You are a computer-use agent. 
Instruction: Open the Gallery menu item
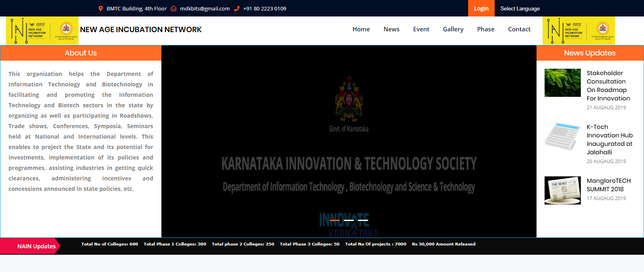453,29
